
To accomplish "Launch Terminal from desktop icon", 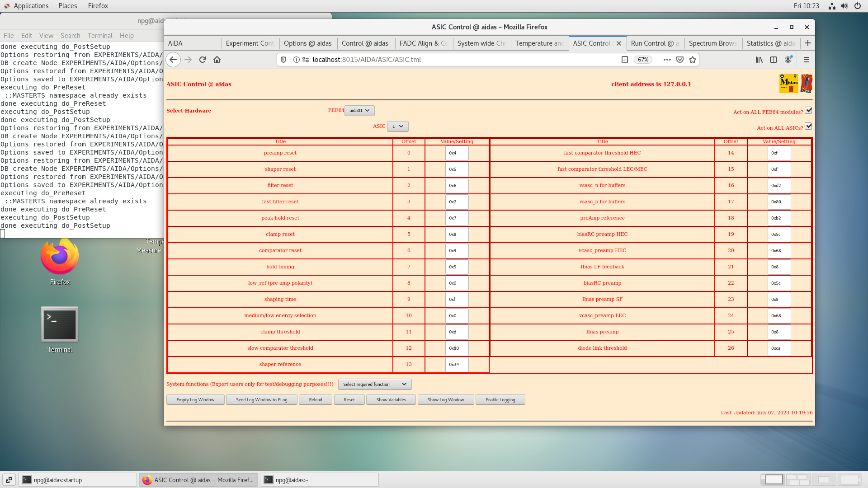I will click(x=60, y=325).
